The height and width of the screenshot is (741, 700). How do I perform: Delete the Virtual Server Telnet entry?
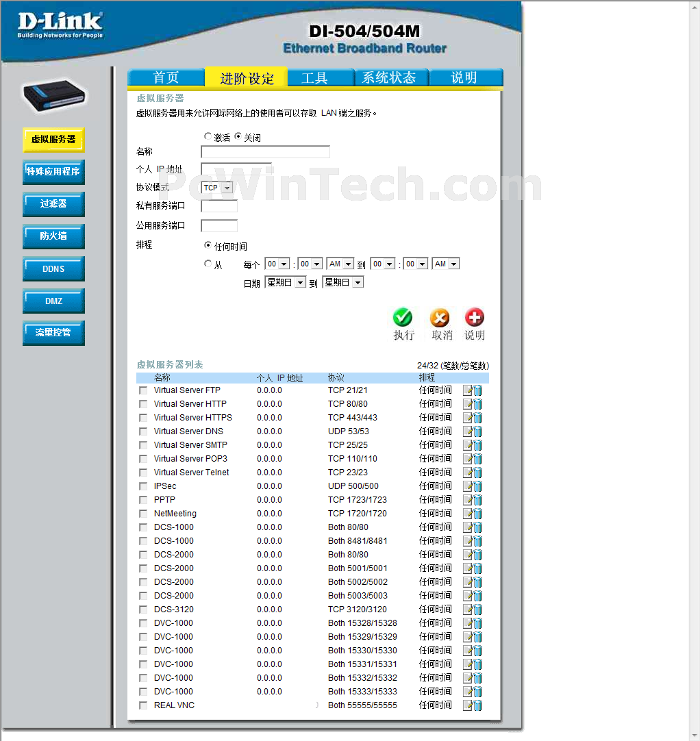pyautogui.click(x=478, y=473)
